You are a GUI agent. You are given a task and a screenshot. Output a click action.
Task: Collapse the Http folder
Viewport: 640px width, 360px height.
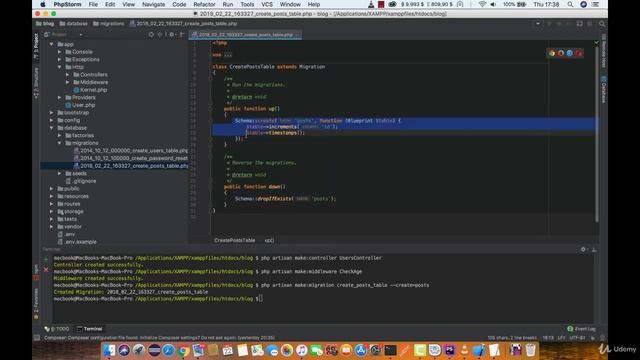click(60, 67)
